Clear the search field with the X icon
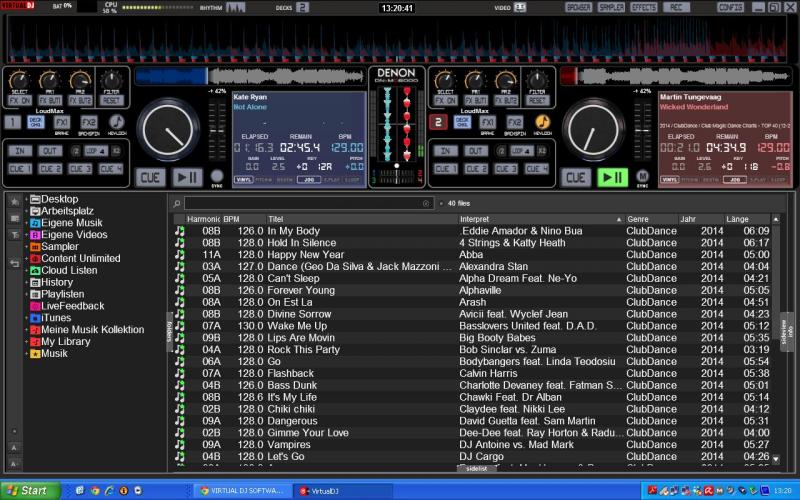The height and width of the screenshot is (500, 800). point(426,204)
